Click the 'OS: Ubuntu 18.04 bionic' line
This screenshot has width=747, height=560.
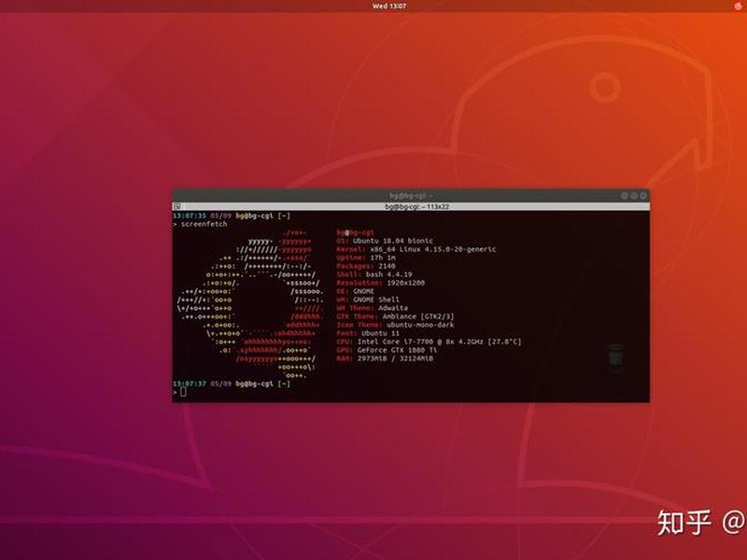point(385,241)
